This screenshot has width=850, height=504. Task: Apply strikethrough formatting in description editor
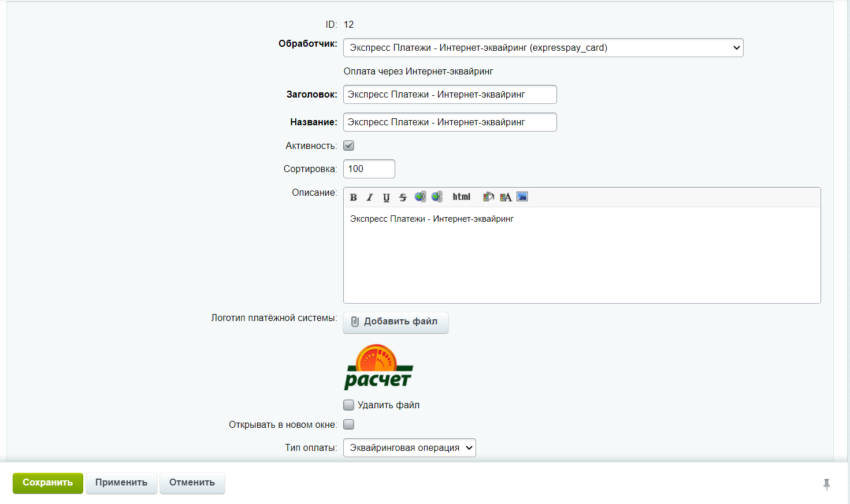click(403, 197)
